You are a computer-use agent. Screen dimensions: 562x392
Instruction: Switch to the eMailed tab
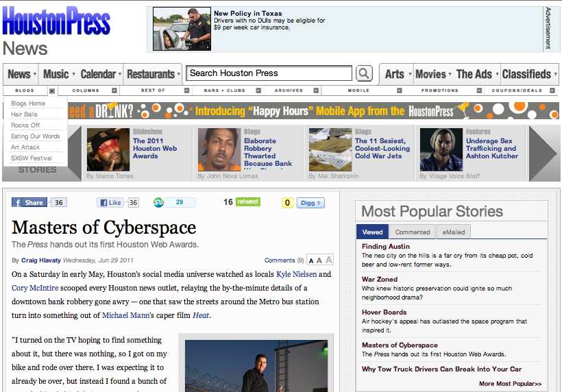click(454, 232)
